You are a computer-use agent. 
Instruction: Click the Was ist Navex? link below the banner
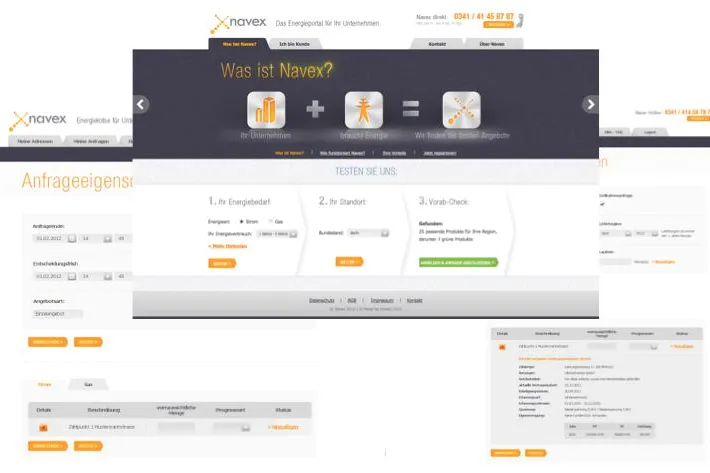coord(289,153)
